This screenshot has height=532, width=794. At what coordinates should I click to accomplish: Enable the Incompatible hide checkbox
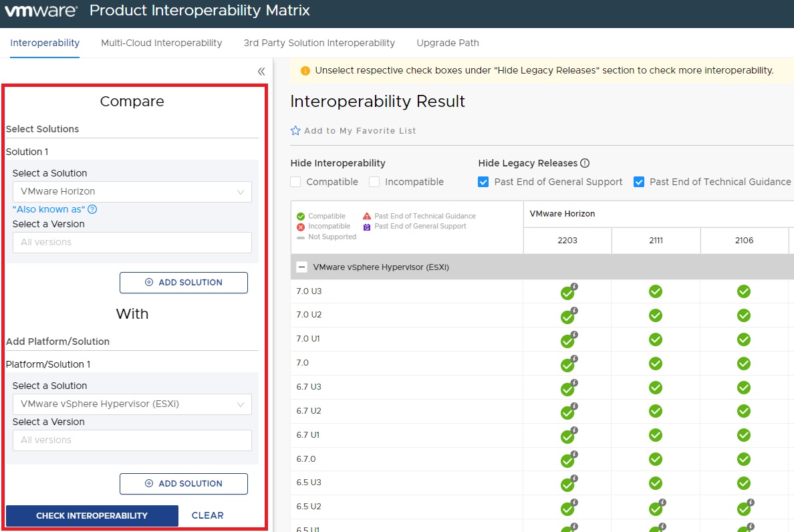coord(374,182)
